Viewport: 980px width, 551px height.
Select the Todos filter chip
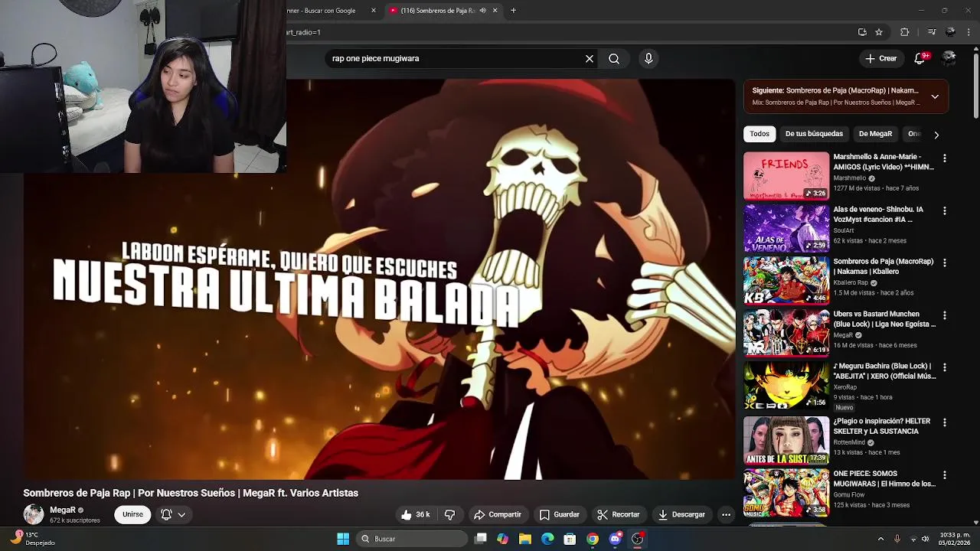click(759, 134)
